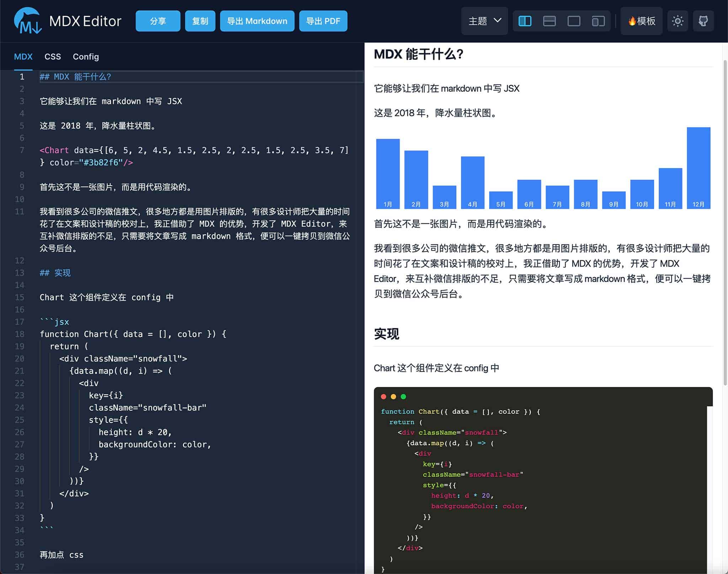Click the 4月 bar in the chart
Screen dimensions: 728x574
click(x=472, y=182)
